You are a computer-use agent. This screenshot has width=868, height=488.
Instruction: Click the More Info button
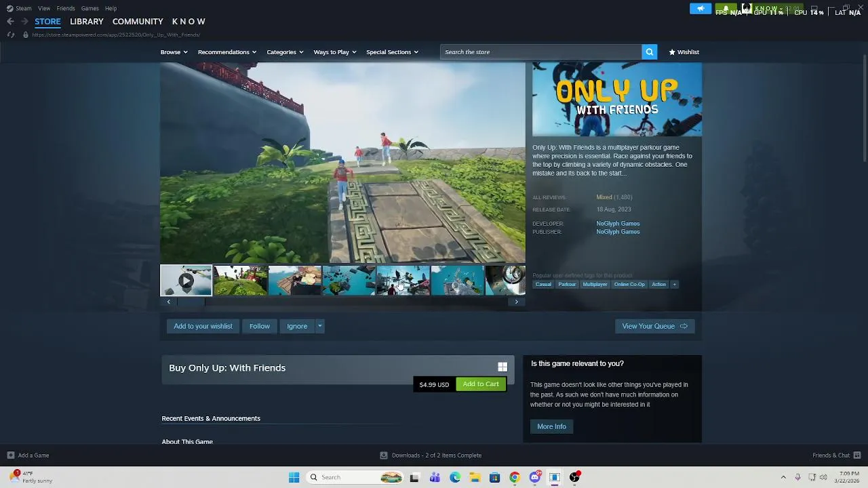click(x=551, y=426)
